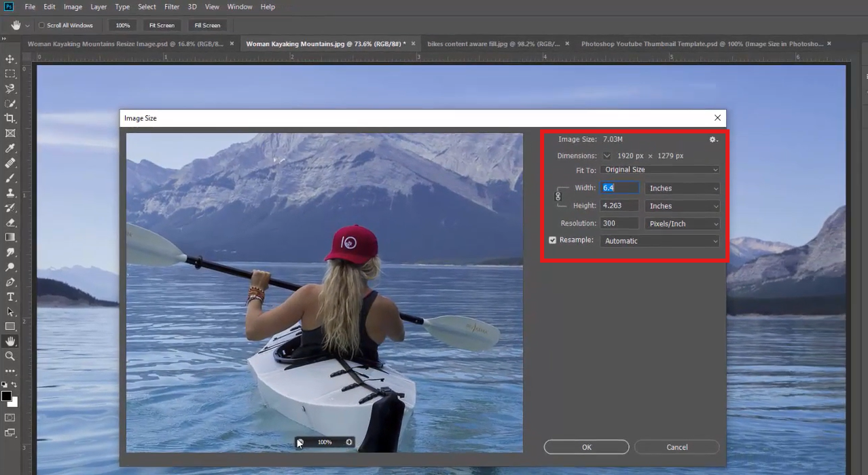Click the Fill Screen button
This screenshot has width=868, height=475.
pos(207,25)
